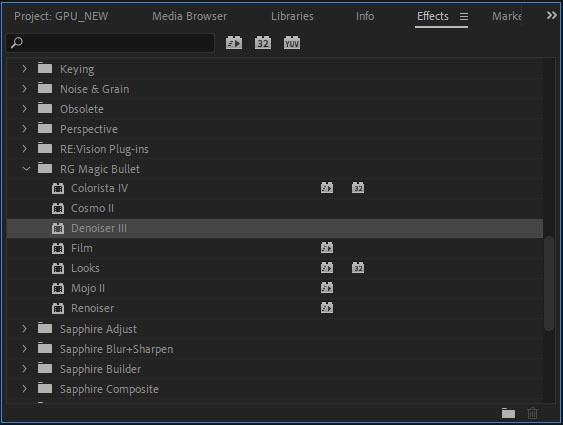The image size is (563, 425).
Task: Expand the Sapphire Composite folder
Action: [24, 389]
